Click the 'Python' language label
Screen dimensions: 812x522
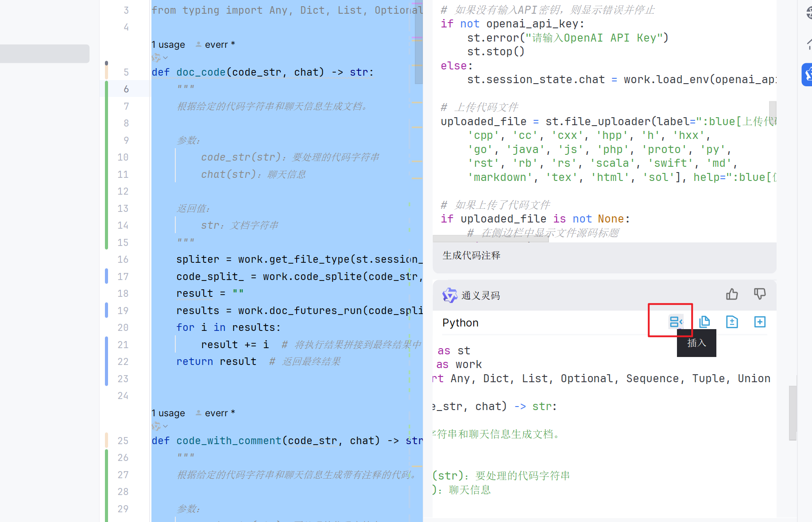coord(460,323)
